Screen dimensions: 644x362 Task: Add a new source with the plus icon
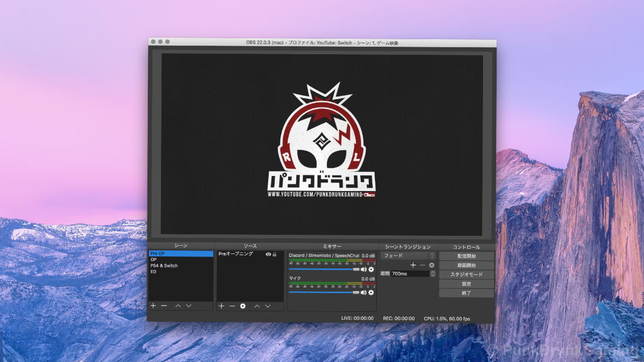221,306
